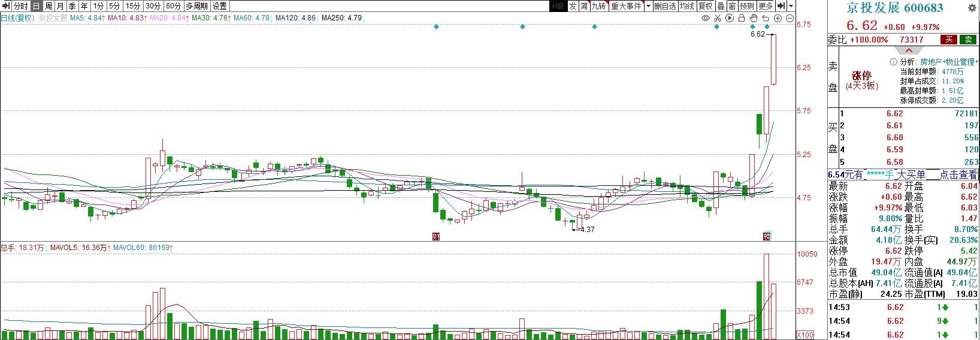The image size is (980, 340).
Task: Click the 日线(复权) chart label
Action: tap(17, 18)
